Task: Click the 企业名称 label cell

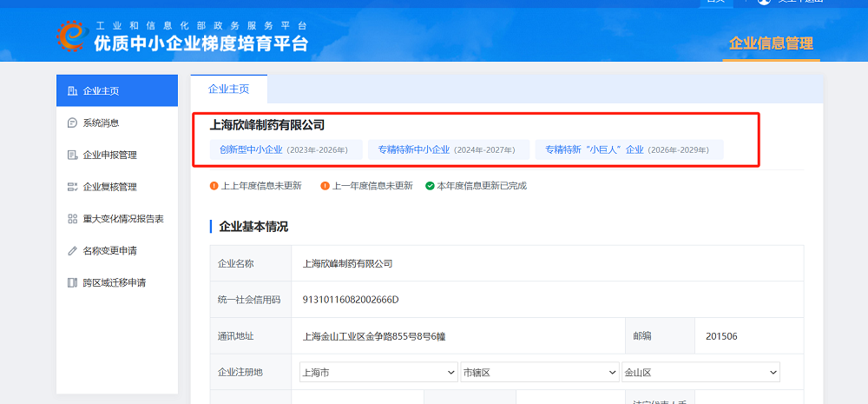Action: [x=251, y=264]
